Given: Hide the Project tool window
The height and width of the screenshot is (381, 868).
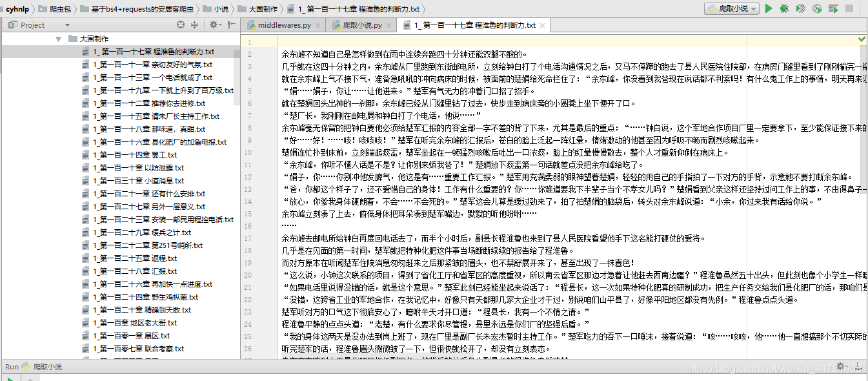Looking at the screenshot, I should click(231, 25).
